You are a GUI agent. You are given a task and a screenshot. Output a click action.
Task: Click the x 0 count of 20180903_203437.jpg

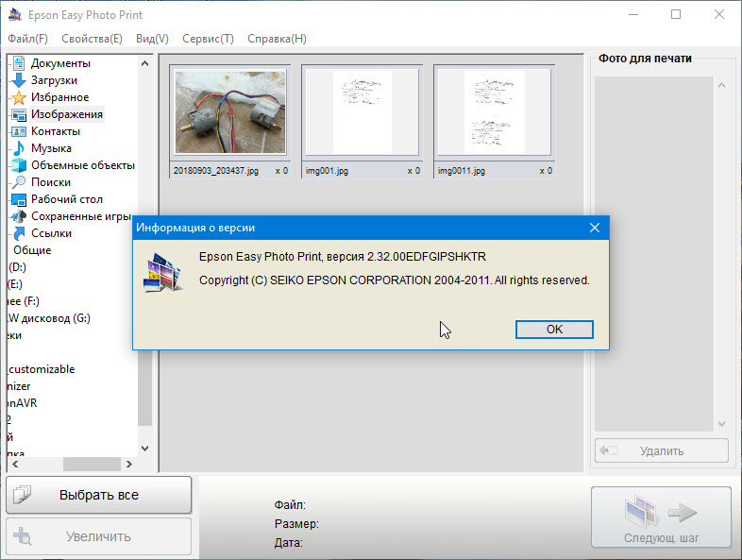point(281,171)
